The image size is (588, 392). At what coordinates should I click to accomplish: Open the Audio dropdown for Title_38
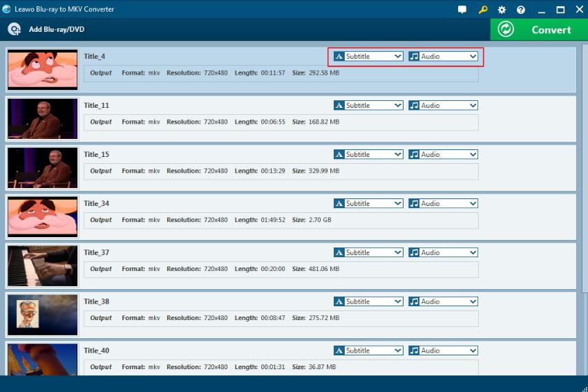pos(444,301)
